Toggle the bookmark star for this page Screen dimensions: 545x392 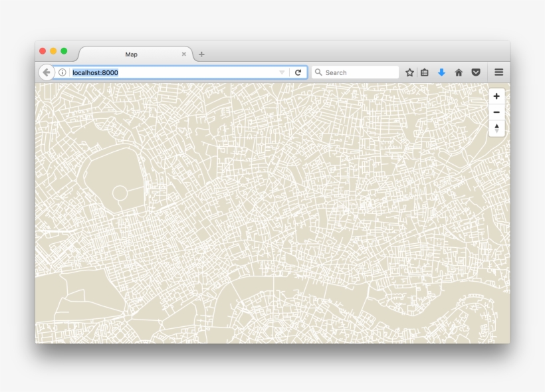point(409,72)
